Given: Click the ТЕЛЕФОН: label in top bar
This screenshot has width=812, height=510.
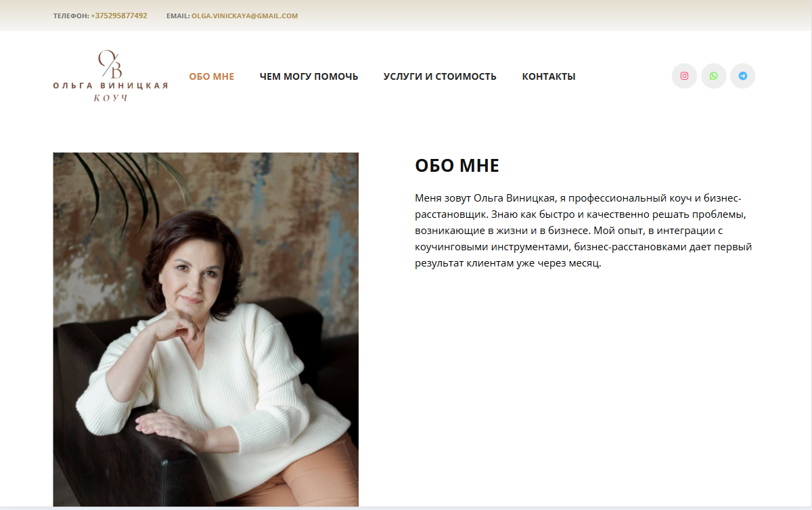Looking at the screenshot, I should click(71, 16).
